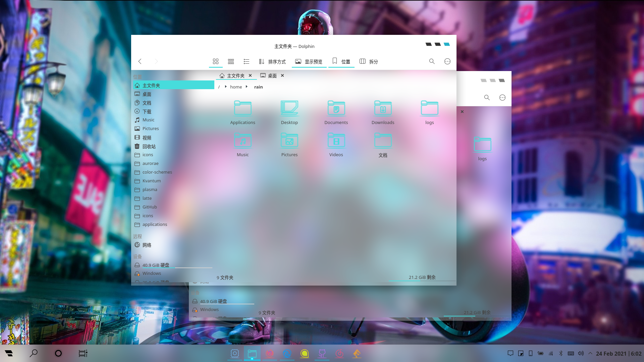Open the logs folder in front window
Screen dimensions: 644x362
pos(430,112)
